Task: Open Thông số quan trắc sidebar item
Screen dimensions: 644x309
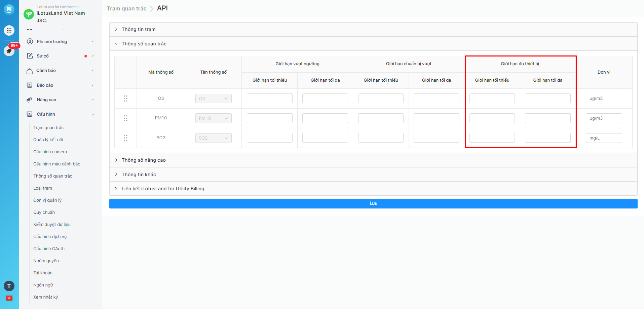Action: pos(53,176)
